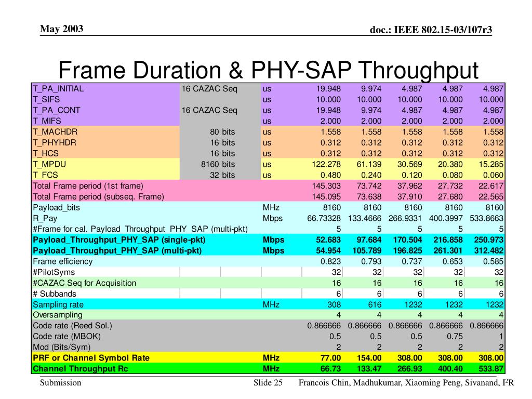Click the 'T_MIFS' row label

(x=47, y=122)
